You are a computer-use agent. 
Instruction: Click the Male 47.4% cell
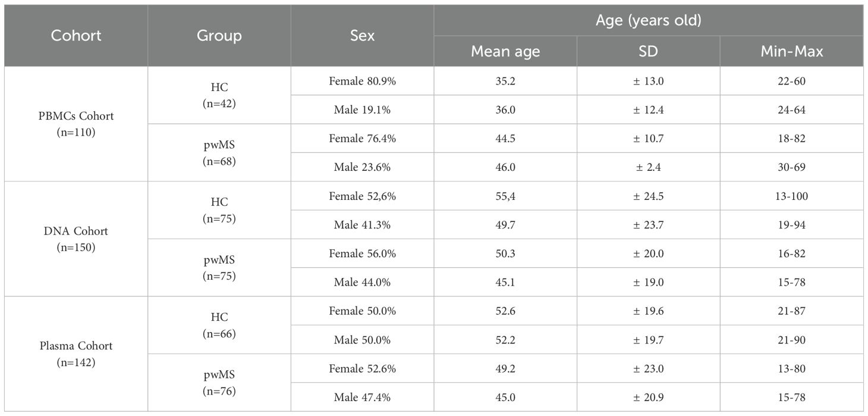point(362,397)
